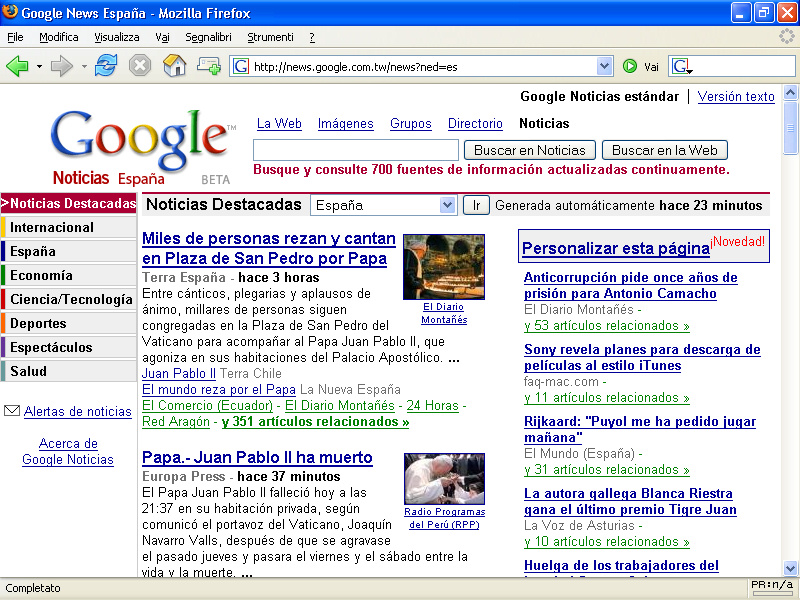Click the Stop loading icon
The image size is (800, 600).
coord(140,66)
